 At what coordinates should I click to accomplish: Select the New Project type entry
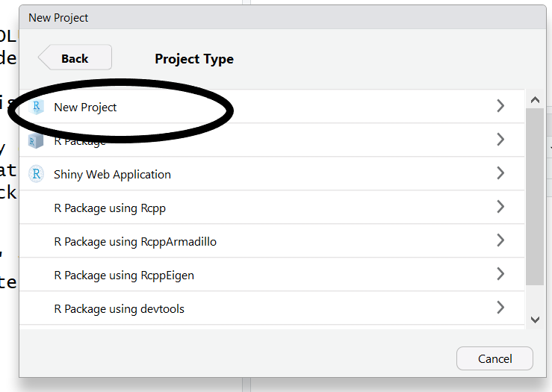point(272,106)
